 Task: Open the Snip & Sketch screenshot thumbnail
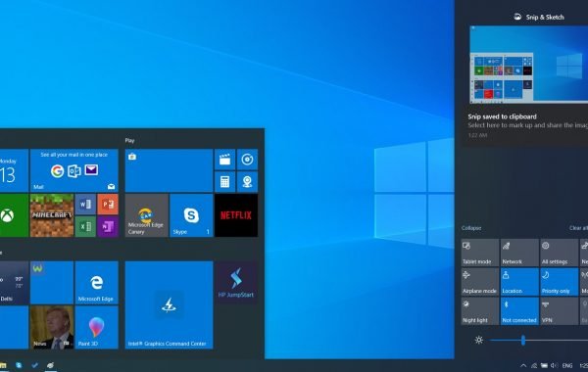click(529, 65)
